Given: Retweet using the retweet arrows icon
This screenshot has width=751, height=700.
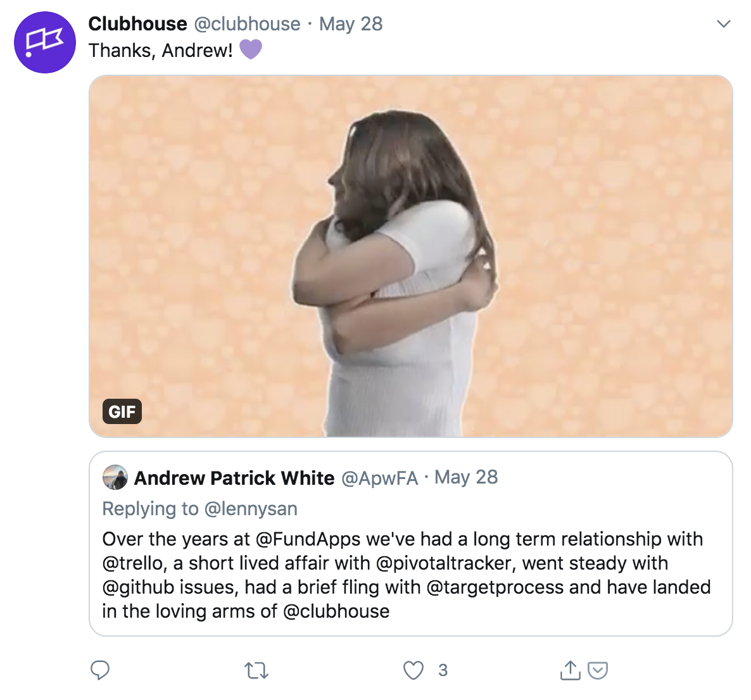Looking at the screenshot, I should 256,670.
